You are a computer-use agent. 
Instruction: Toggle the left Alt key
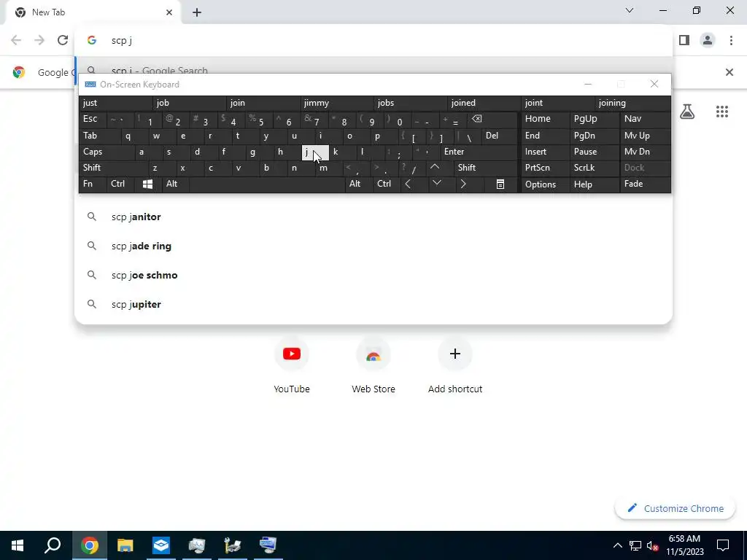click(175, 184)
